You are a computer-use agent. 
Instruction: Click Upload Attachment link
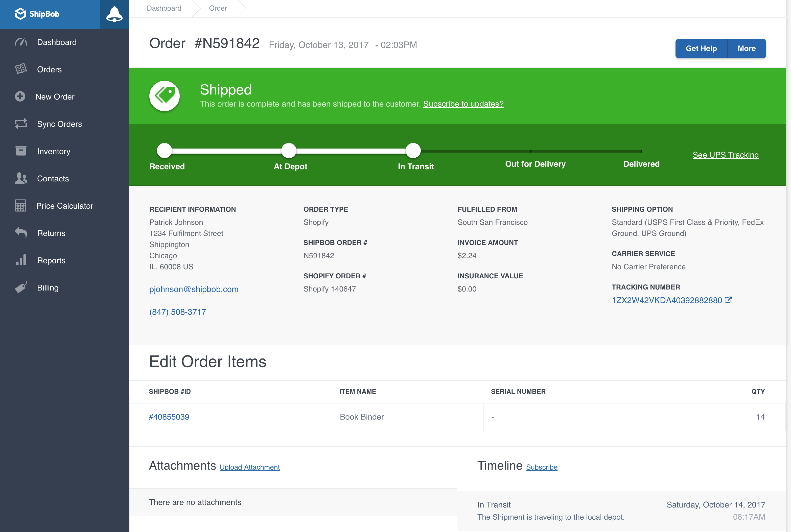click(250, 467)
